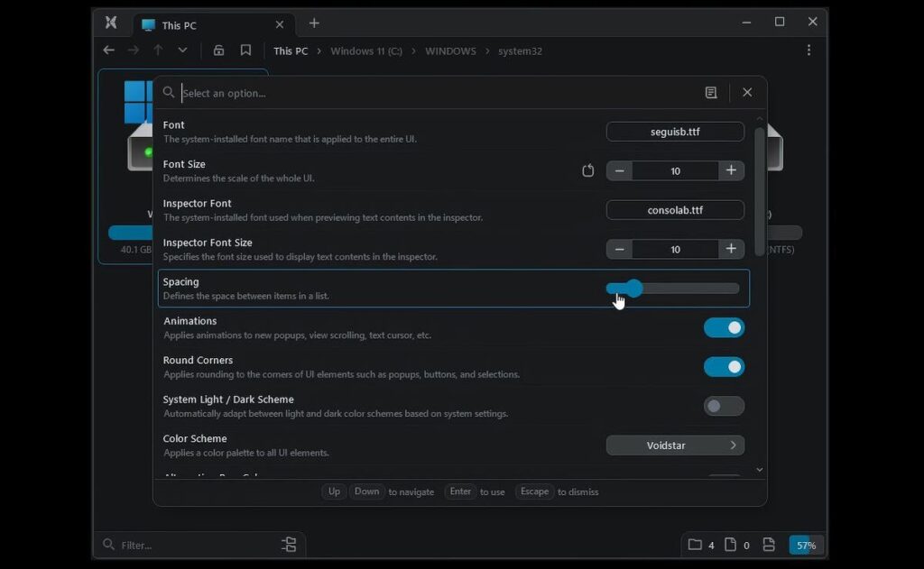The width and height of the screenshot is (924, 569).
Task: Click the app logo in the title bar
Action: point(111,23)
